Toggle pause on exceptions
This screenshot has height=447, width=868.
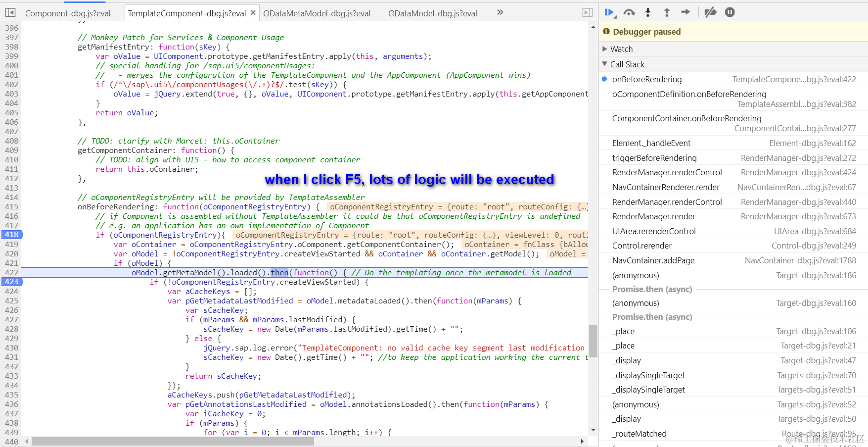point(730,12)
